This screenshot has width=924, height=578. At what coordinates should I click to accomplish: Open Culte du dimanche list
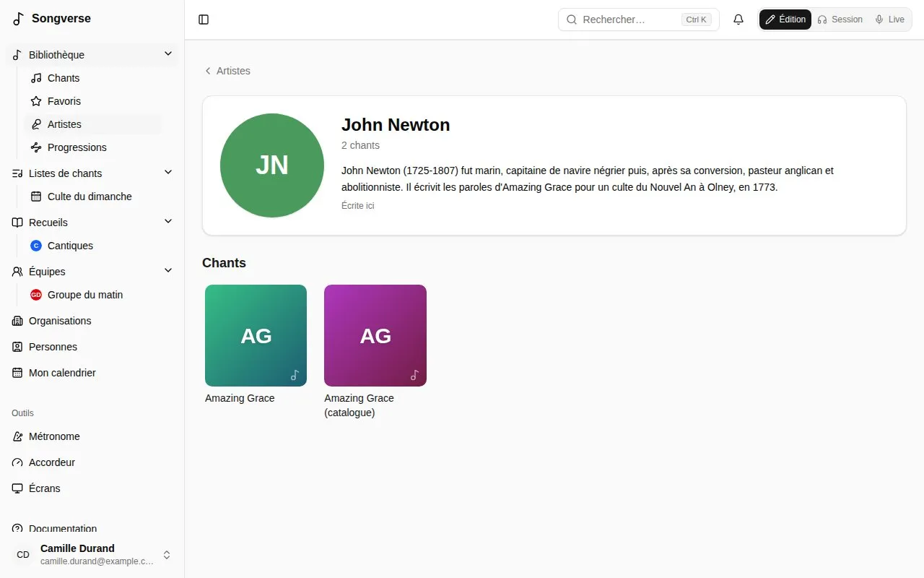click(x=93, y=197)
